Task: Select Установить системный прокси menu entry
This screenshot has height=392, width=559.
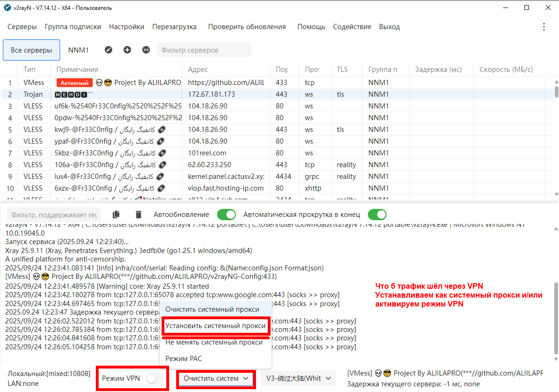Action: (216, 326)
